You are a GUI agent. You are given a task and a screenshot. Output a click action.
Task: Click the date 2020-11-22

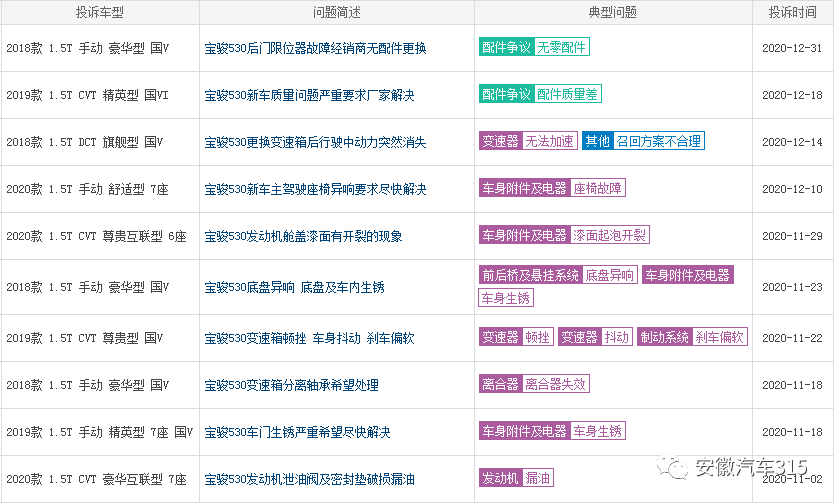click(792, 338)
